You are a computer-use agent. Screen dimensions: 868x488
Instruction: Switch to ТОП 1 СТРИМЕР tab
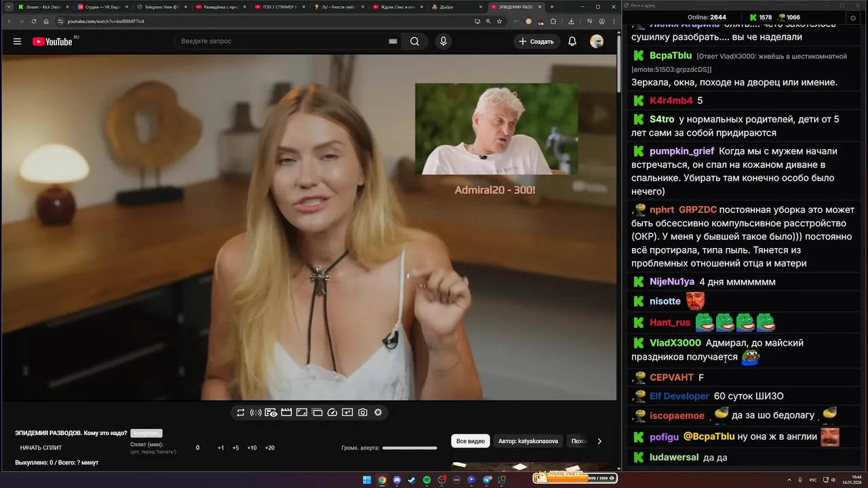pyautogui.click(x=279, y=7)
